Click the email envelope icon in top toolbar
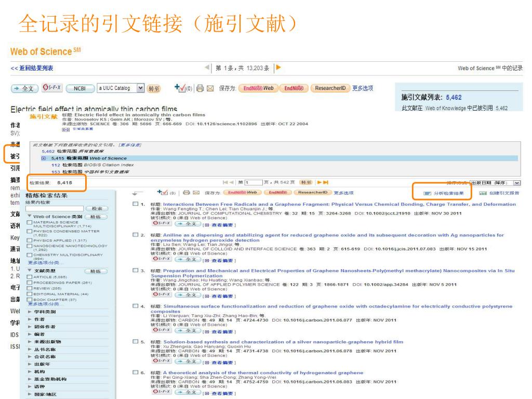The height and width of the screenshot is (399, 532). pyautogui.click(x=210, y=88)
